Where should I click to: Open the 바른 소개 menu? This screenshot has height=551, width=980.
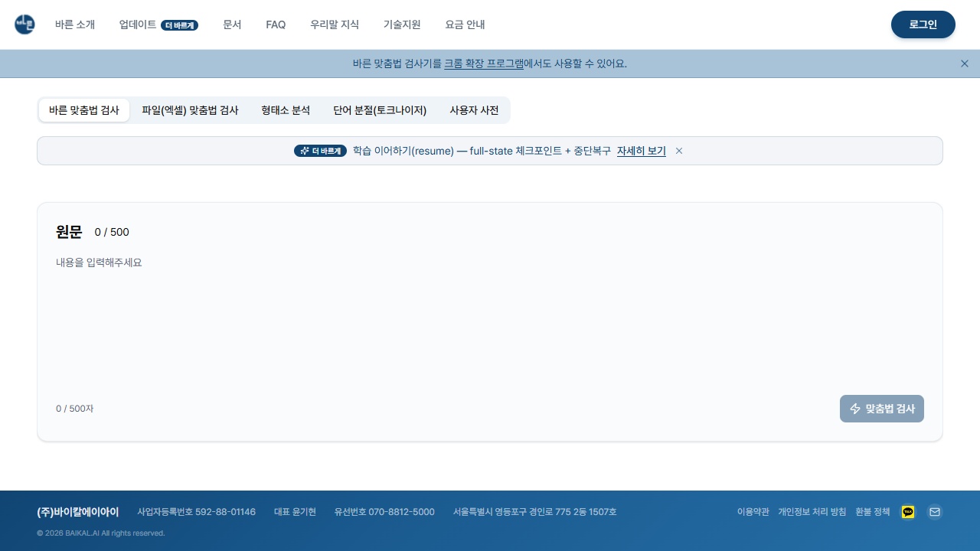(x=75, y=24)
